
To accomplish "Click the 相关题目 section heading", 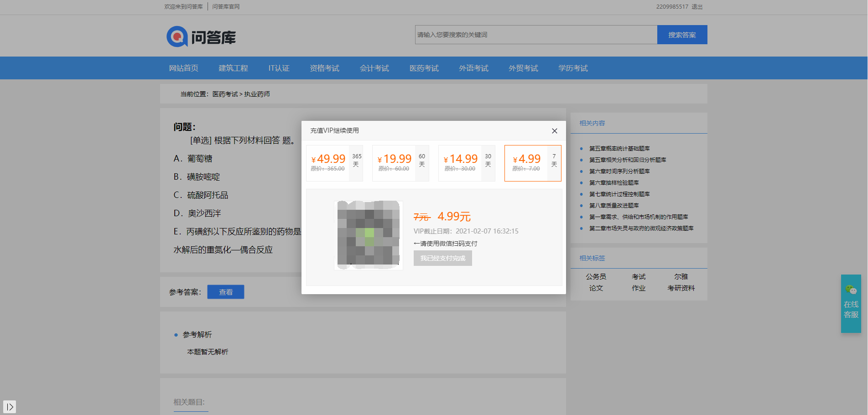I will (x=189, y=402).
